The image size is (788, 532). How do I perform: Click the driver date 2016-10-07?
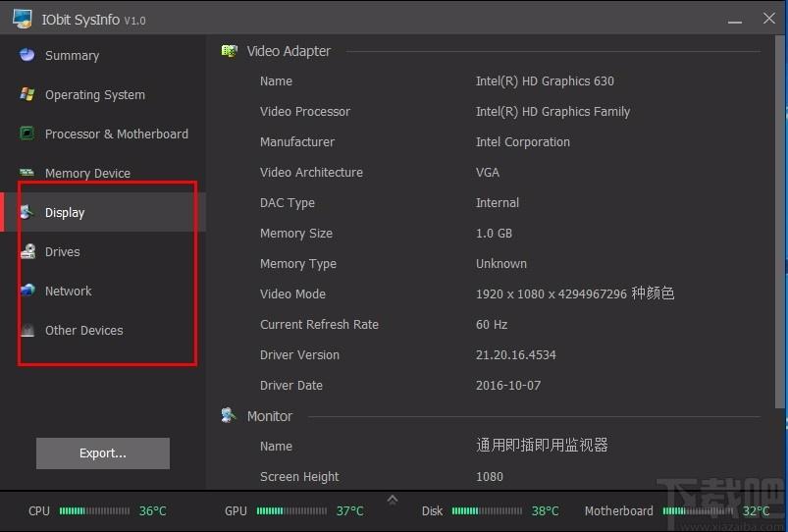tap(508, 385)
